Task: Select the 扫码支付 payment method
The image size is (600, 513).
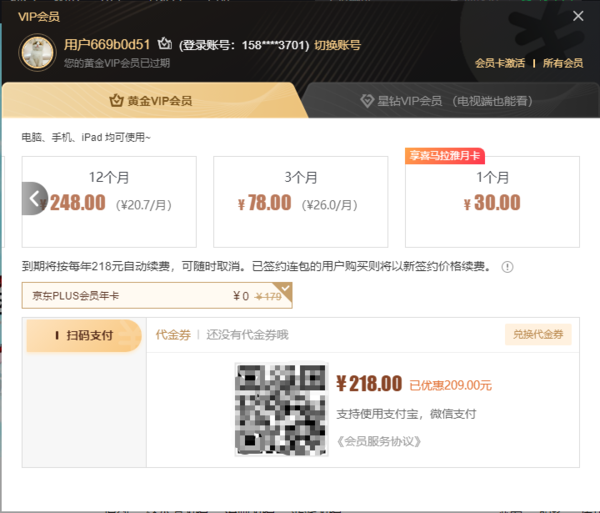Action: click(x=85, y=336)
